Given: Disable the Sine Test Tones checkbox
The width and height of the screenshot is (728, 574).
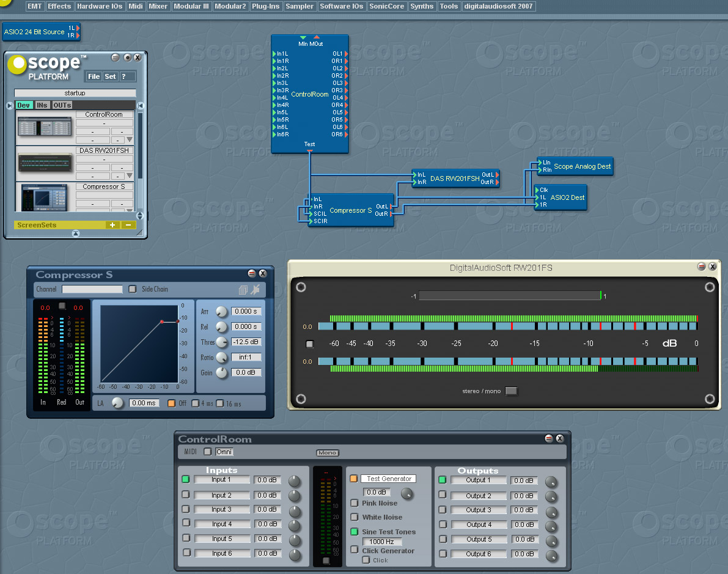Looking at the screenshot, I should (355, 532).
